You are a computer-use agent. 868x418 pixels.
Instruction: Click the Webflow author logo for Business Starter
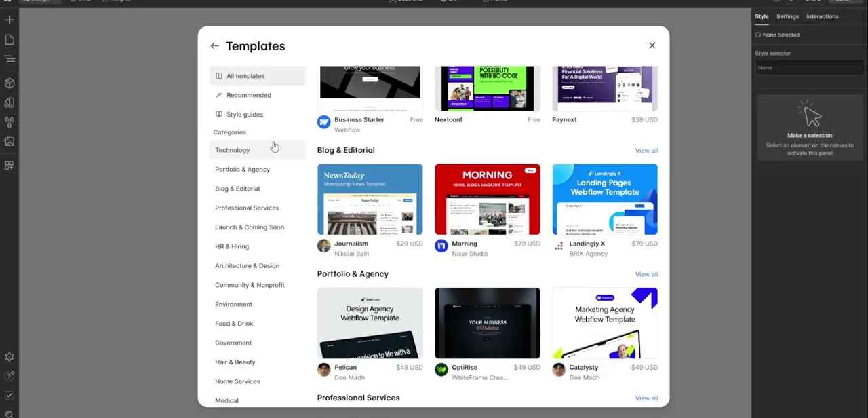(323, 122)
